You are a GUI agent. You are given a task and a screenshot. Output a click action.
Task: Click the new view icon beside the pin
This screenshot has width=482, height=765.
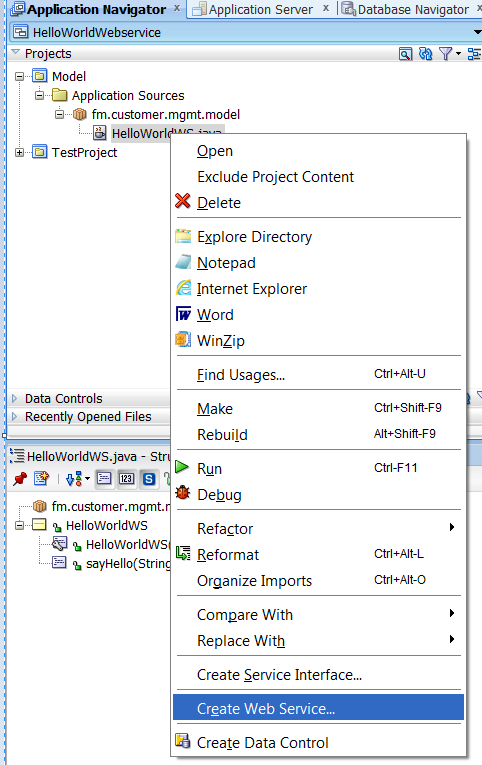point(41,479)
